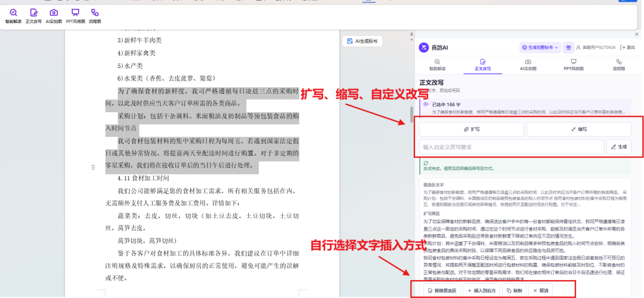Click the 缩写 condense-text button
The width and height of the screenshot is (644, 298).
578,129
